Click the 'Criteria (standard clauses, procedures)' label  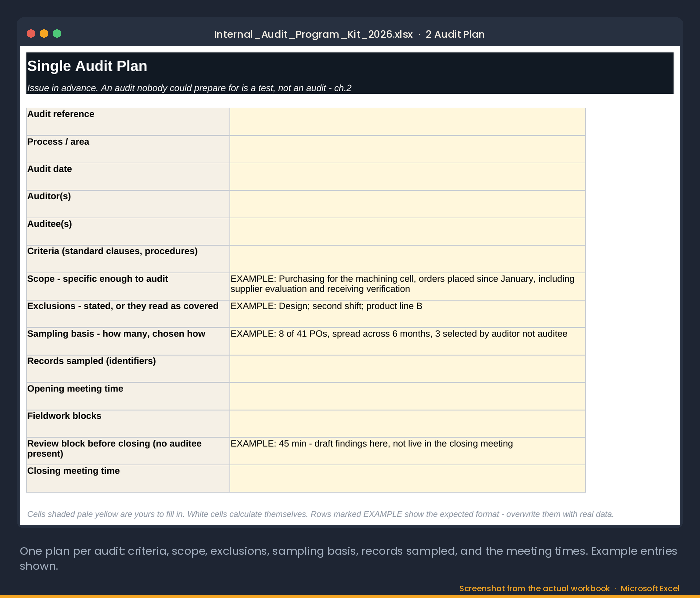tap(128, 259)
